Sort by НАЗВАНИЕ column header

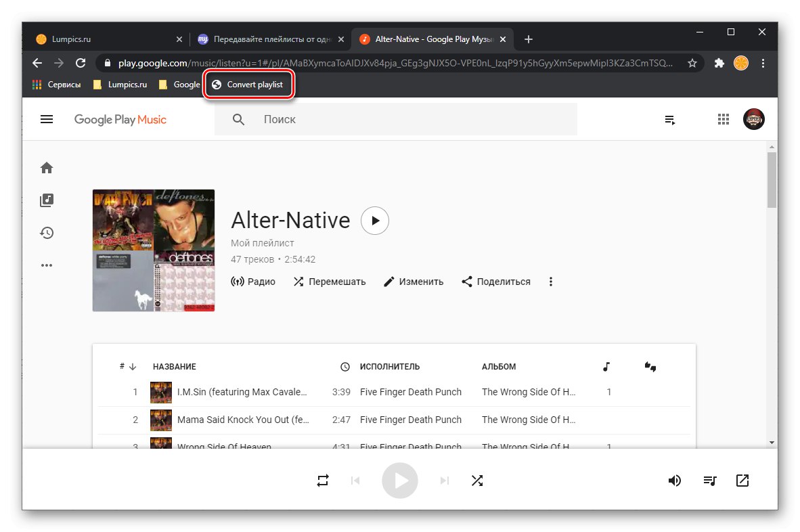pyautogui.click(x=175, y=367)
